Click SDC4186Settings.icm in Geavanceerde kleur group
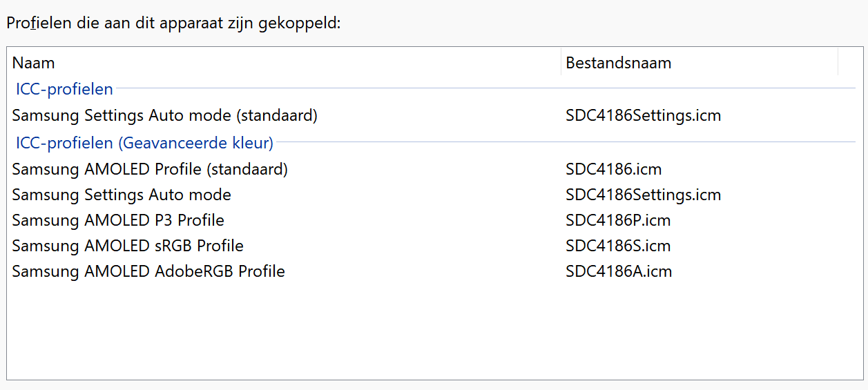The image size is (868, 390). [644, 195]
